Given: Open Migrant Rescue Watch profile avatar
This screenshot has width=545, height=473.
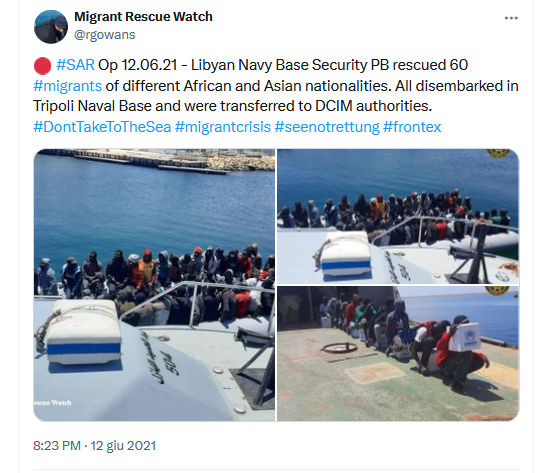Looking at the screenshot, I should (51, 27).
